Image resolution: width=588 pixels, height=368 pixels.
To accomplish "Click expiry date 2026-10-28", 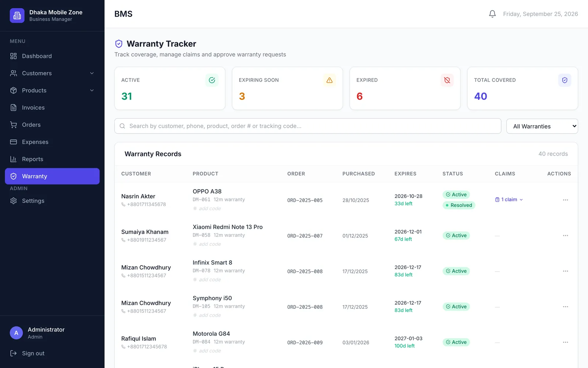I will (408, 196).
